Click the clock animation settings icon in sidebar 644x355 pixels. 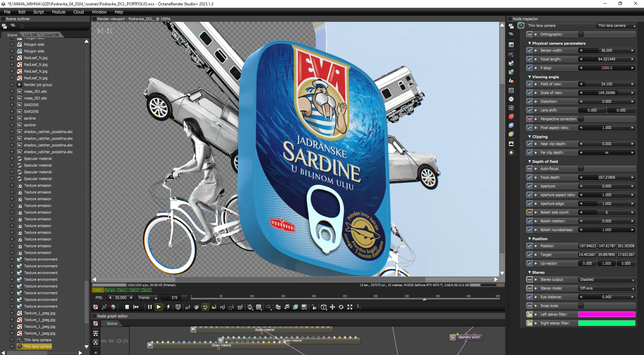pyautogui.click(x=511, y=99)
